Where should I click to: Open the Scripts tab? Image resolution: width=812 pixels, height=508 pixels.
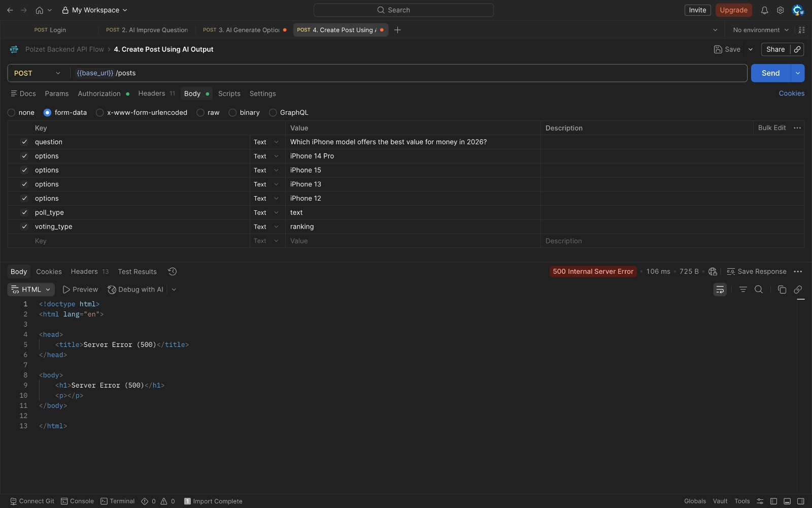229,94
